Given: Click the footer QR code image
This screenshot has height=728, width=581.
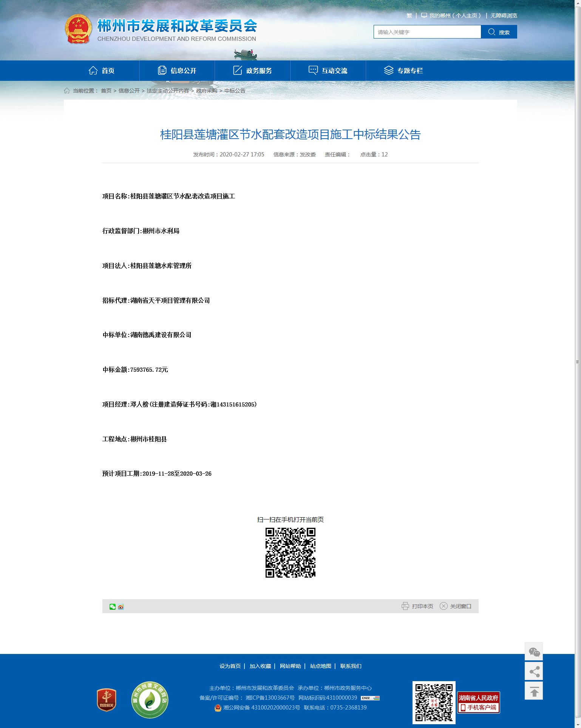Looking at the screenshot, I should [x=434, y=703].
